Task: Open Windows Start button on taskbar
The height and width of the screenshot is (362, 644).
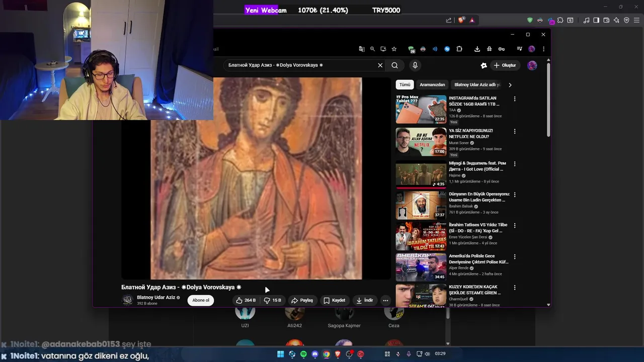Action: (281, 354)
